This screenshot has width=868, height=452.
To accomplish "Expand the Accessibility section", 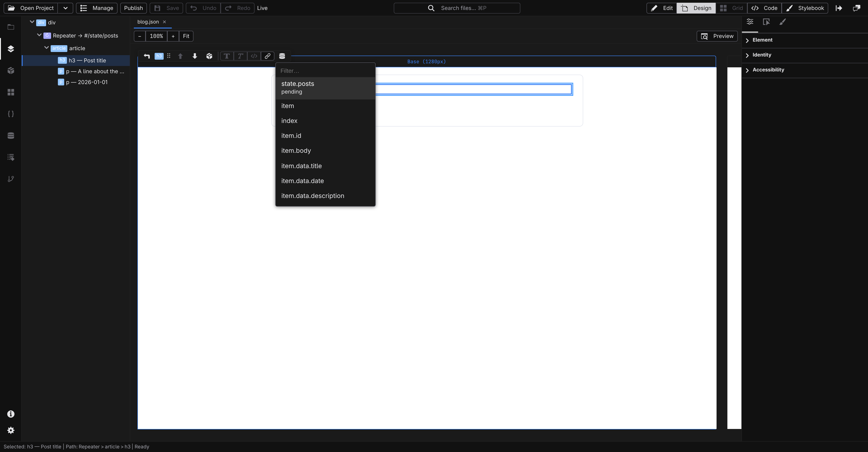I will pyautogui.click(x=805, y=70).
